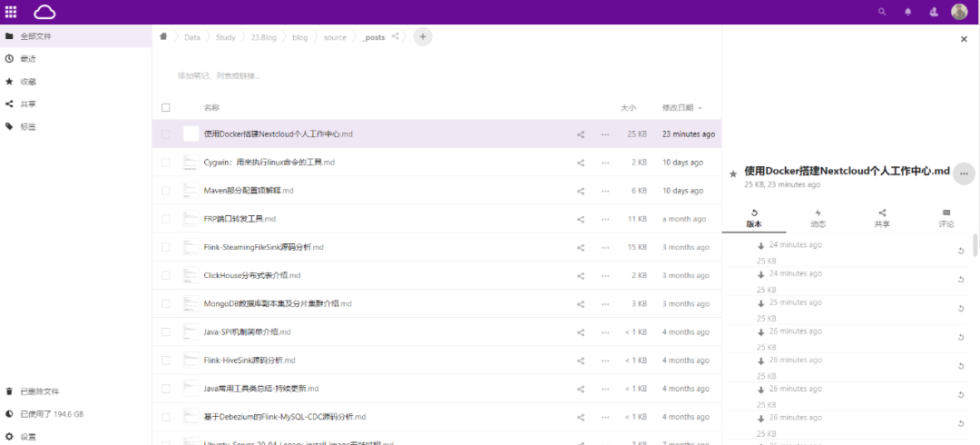Open 设置 settings at sidebar bottom

click(75, 436)
